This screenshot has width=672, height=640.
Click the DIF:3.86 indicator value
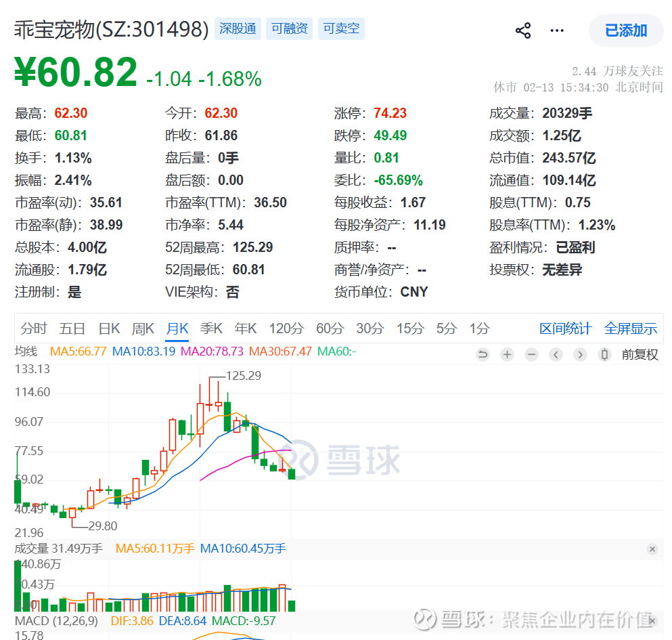(131, 620)
